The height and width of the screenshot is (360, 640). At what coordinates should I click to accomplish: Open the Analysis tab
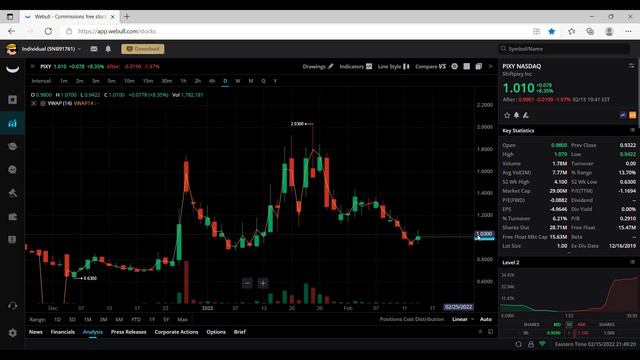[x=93, y=332]
